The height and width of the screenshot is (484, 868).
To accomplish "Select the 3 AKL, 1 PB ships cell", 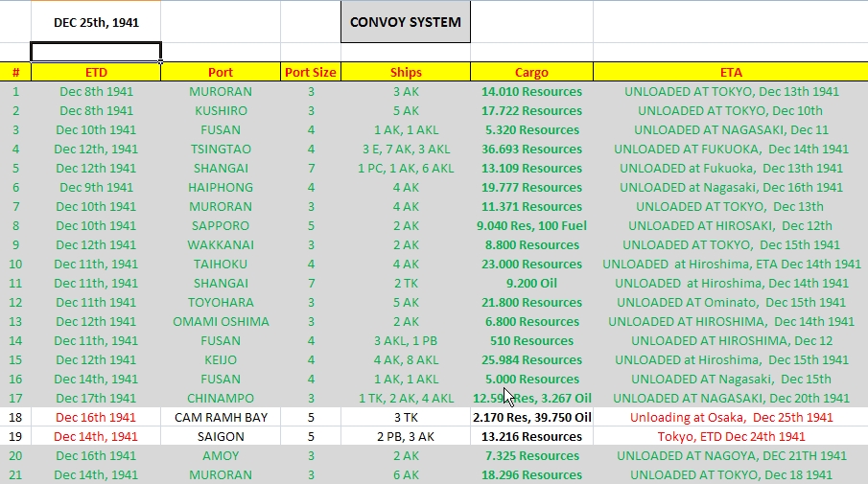I will click(x=406, y=340).
